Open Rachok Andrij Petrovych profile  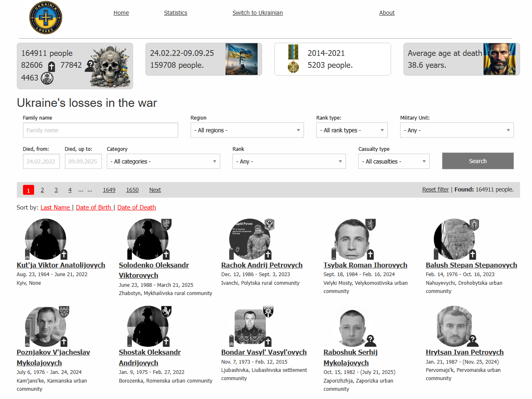point(262,265)
